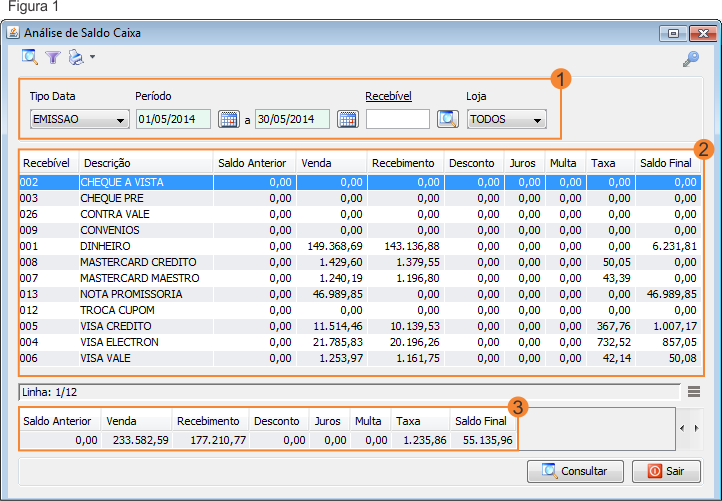Click the print toolbar icon

pyautogui.click(x=76, y=58)
